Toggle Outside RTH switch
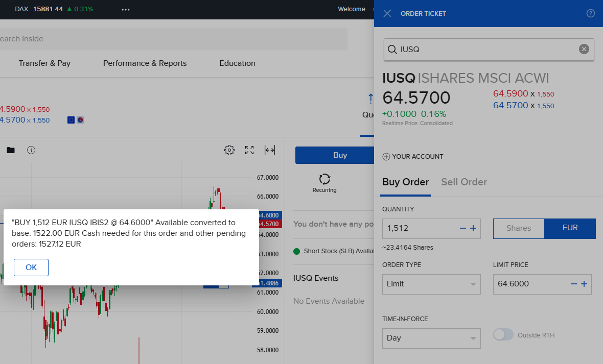 pyautogui.click(x=503, y=335)
